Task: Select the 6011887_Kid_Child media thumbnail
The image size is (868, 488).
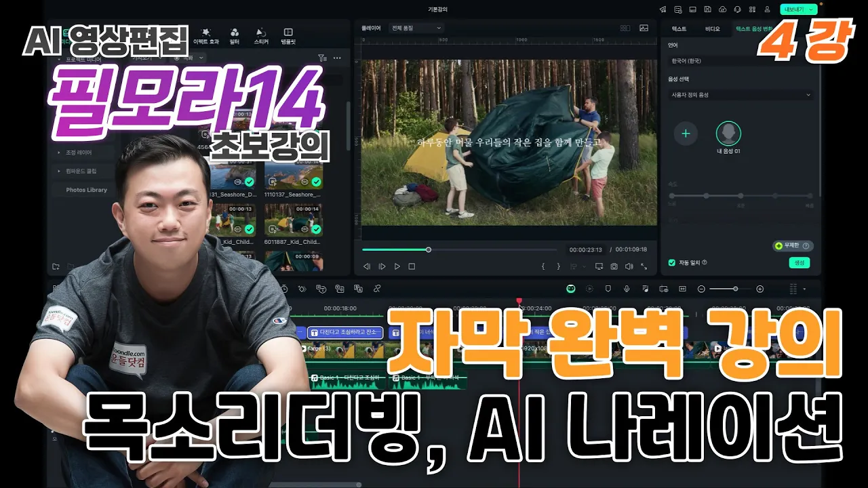Action: tap(294, 220)
